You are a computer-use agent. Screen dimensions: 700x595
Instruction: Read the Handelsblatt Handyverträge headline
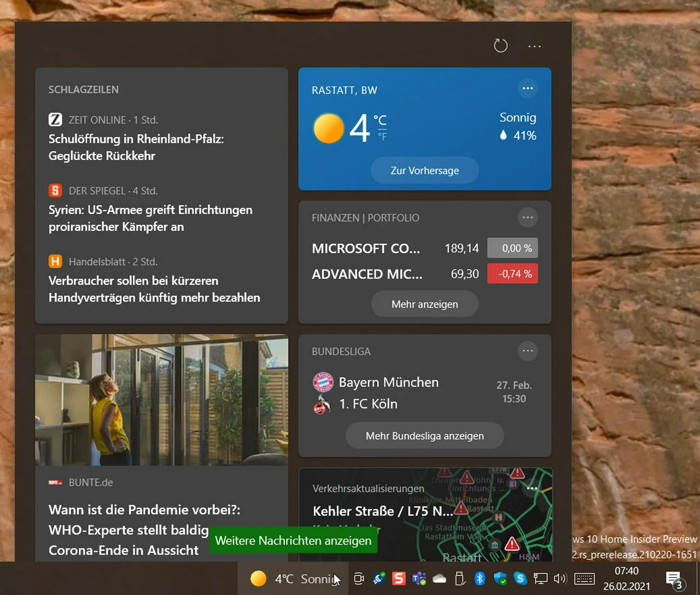tap(154, 289)
